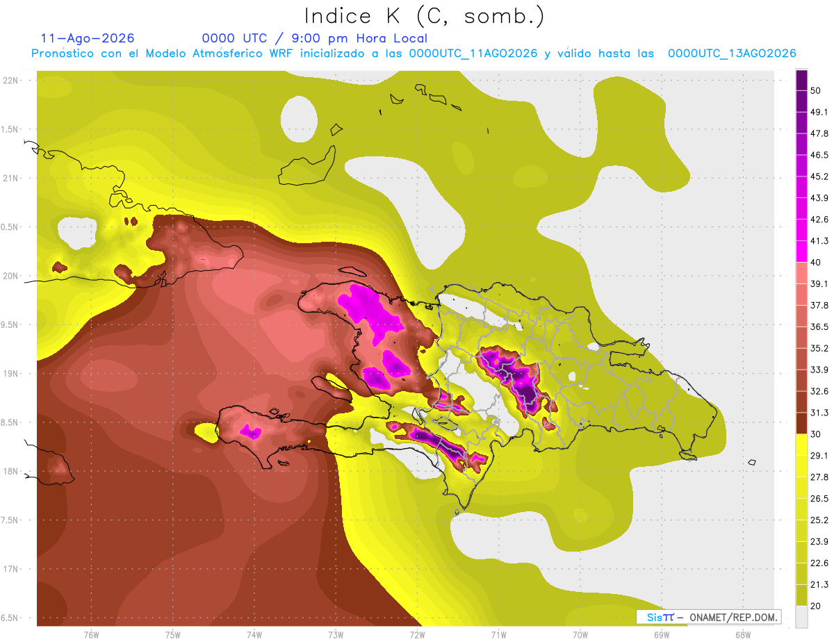Click the latitude label "21N"
The image size is (834, 644).
point(12,179)
